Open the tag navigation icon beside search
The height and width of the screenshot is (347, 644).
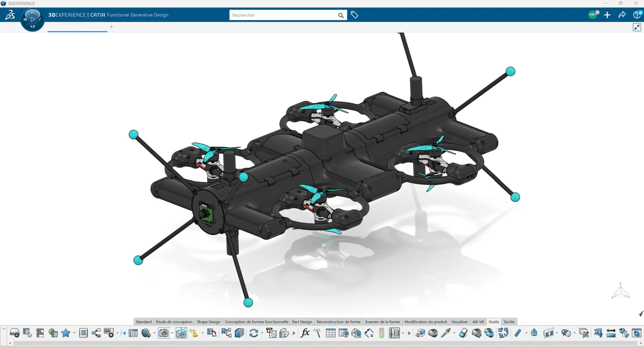click(355, 15)
